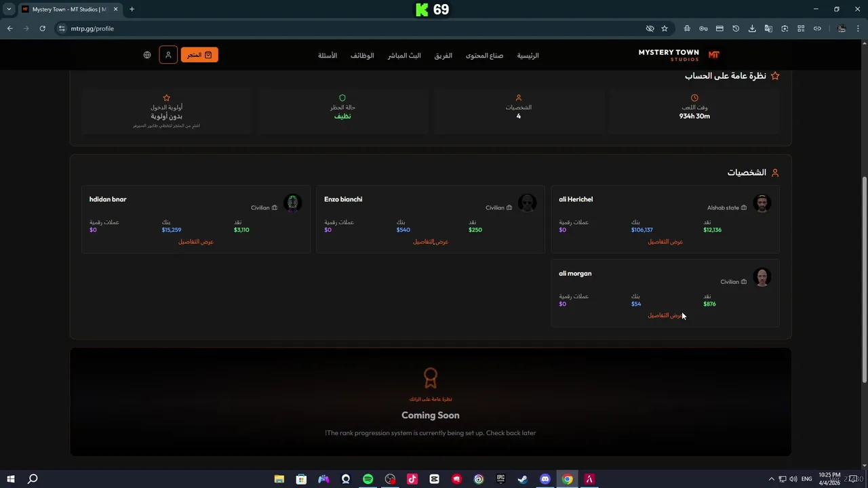Click the copy link icon in toolbar

[x=817, y=28]
